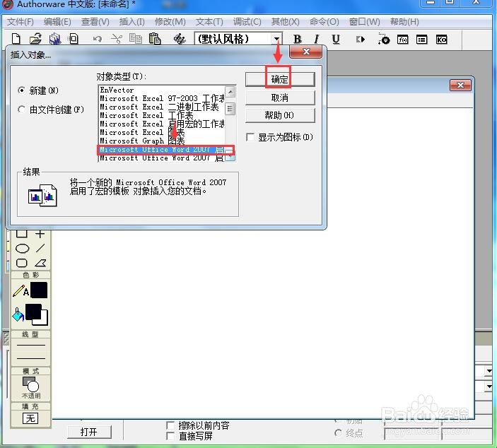The height and width of the screenshot is (448, 497).
Task: Open the 调试 menu
Action: (247, 22)
